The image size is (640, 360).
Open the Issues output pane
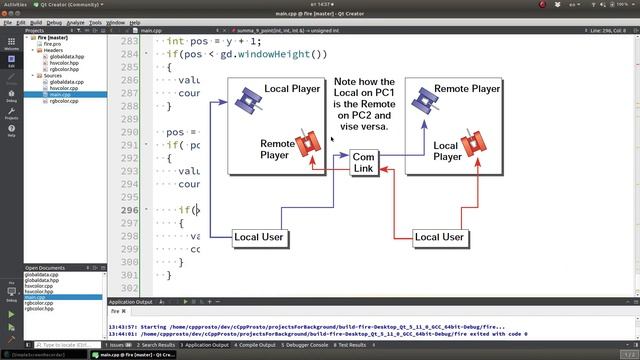[x=118, y=345]
